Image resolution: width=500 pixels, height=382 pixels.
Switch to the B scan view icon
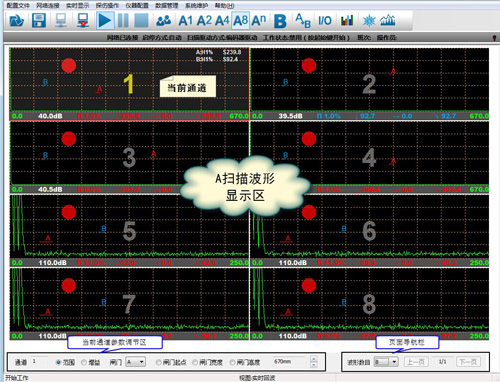280,21
